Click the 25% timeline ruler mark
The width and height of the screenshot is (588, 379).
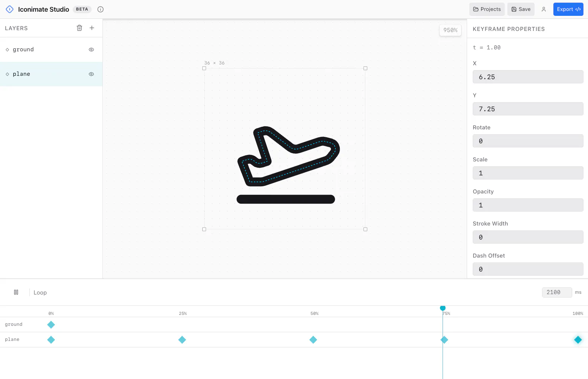(x=183, y=313)
